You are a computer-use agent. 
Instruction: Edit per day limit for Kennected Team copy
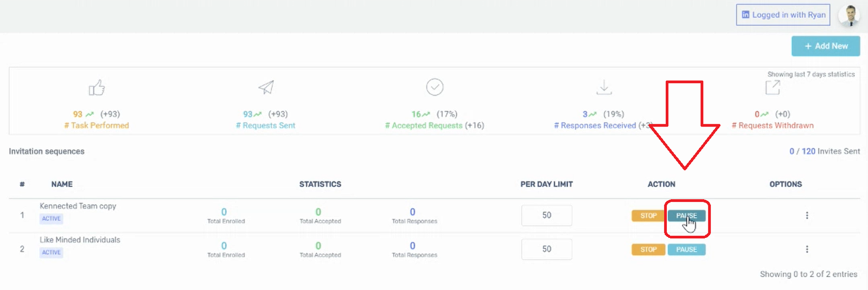[x=546, y=216]
